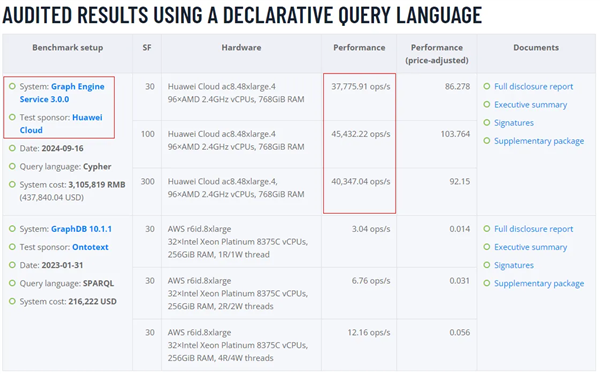The width and height of the screenshot is (600, 374).
Task: Click the Hardware column header
Action: 241,47
